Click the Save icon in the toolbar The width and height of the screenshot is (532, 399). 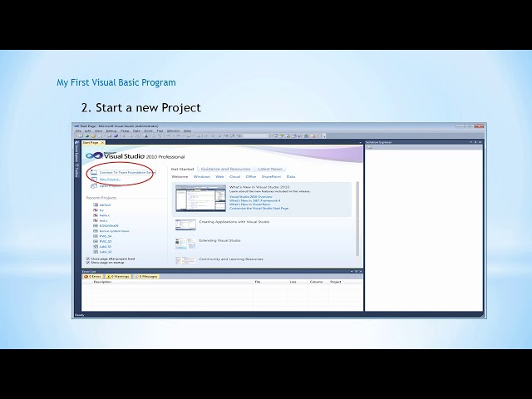pos(109,136)
